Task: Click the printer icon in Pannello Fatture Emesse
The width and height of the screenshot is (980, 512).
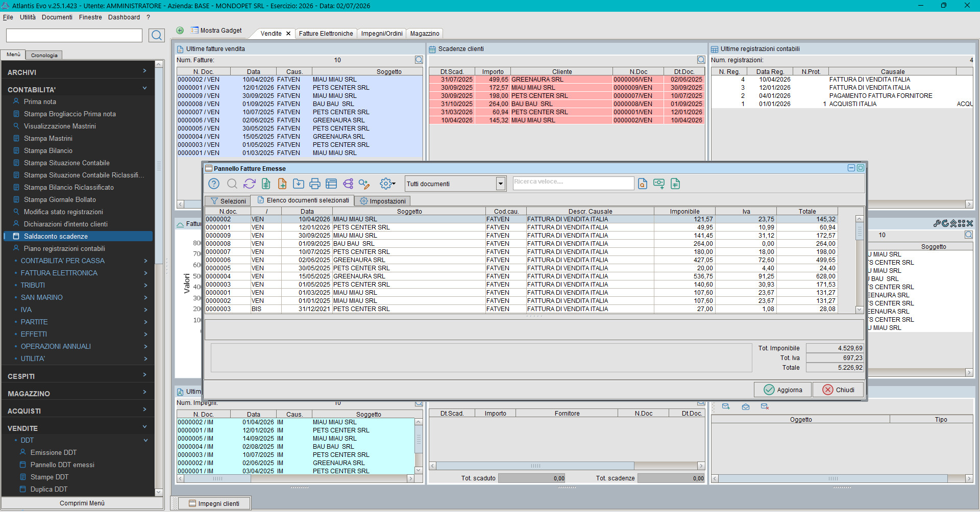Action: pyautogui.click(x=315, y=184)
